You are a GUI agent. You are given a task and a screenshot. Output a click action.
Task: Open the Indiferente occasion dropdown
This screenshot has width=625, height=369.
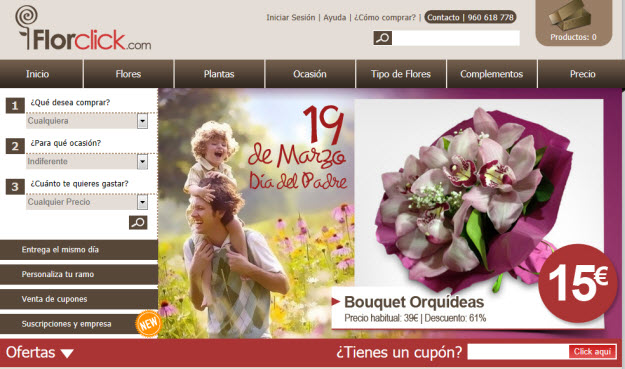click(x=87, y=161)
